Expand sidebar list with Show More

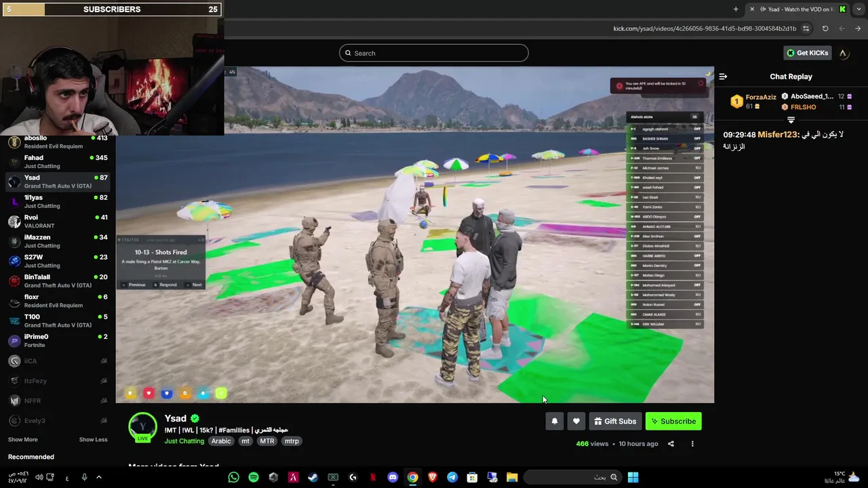pyautogui.click(x=22, y=439)
